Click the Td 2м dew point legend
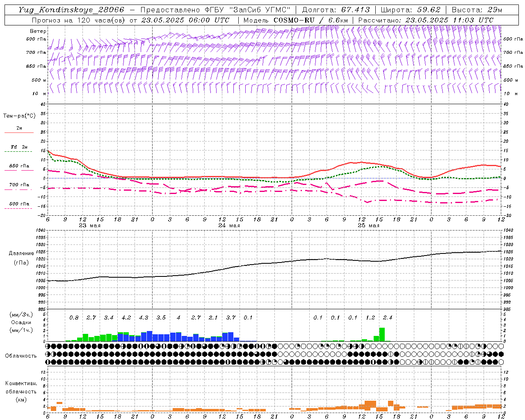 click(x=19, y=148)
